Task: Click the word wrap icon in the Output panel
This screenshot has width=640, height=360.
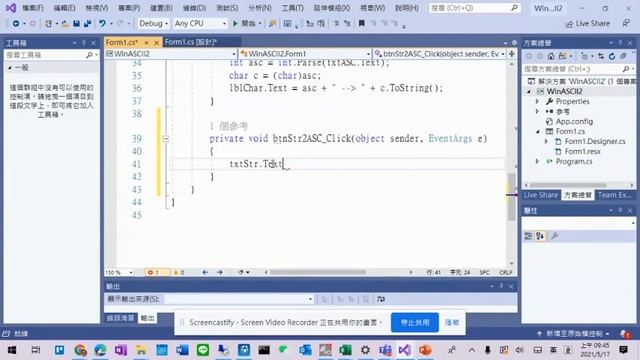Action: (381, 299)
